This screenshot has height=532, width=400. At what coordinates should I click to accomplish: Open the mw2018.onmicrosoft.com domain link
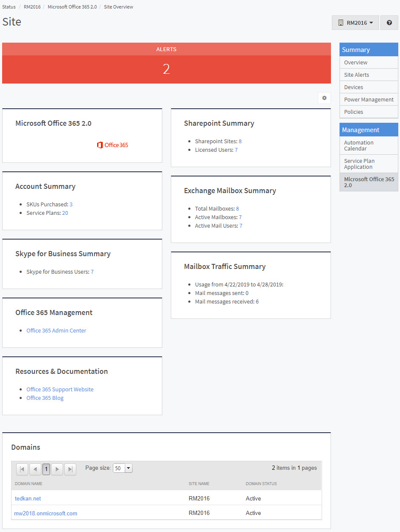coord(46,513)
